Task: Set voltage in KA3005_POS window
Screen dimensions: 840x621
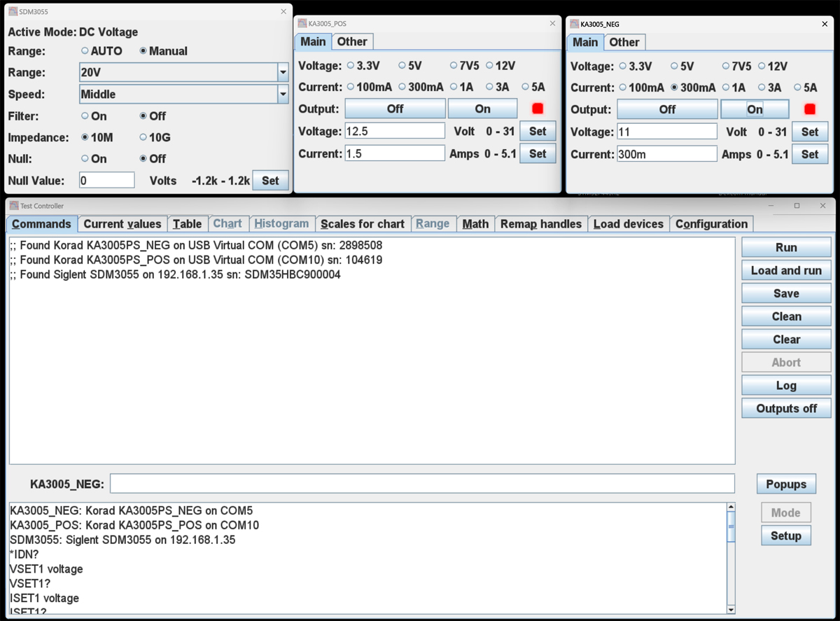Action: click(538, 131)
